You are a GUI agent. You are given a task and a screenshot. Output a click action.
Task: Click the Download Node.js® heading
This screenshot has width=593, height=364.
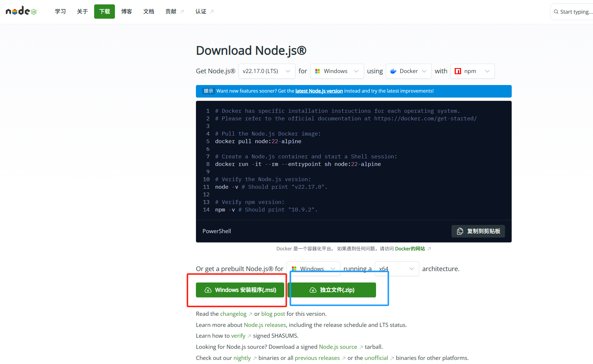point(251,50)
